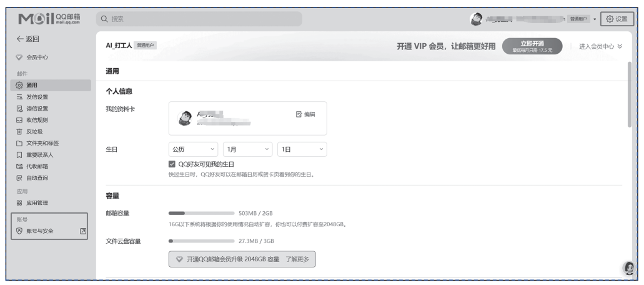Open 发信设置 in sidebar
Viewport: 644px width, 285px height.
click(37, 97)
